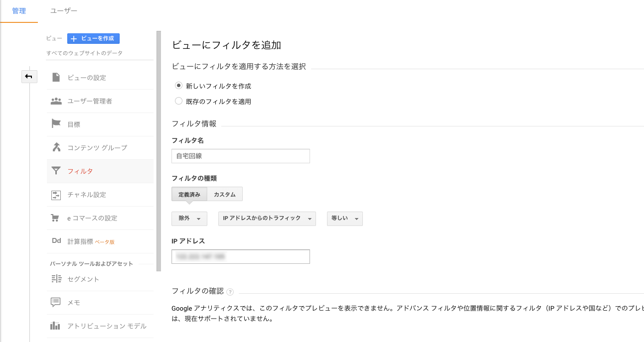This screenshot has width=644, height=342.
Task: Click the ビューを作成 button
Action: click(x=93, y=38)
